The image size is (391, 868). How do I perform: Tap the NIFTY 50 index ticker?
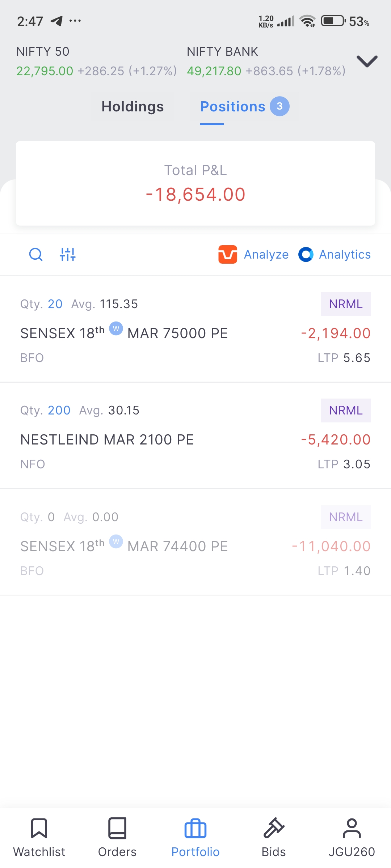(x=97, y=61)
